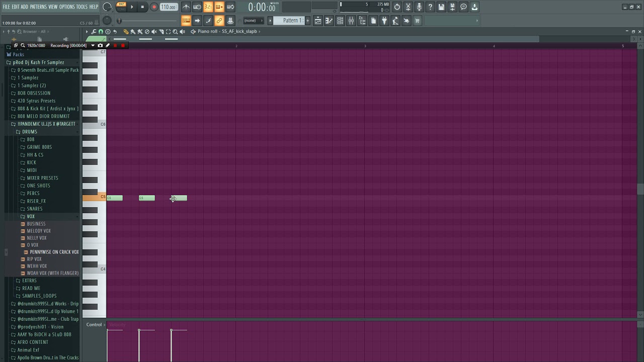Screen dimensions: 644x362
Task: Toggle the metronome
Action: pos(186,7)
